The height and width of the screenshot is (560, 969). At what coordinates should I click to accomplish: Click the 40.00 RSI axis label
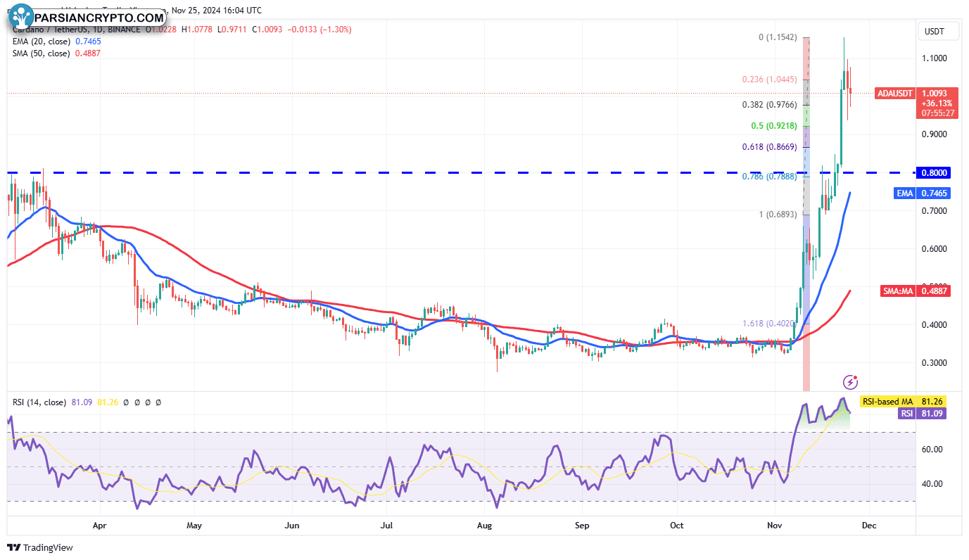pyautogui.click(x=933, y=484)
